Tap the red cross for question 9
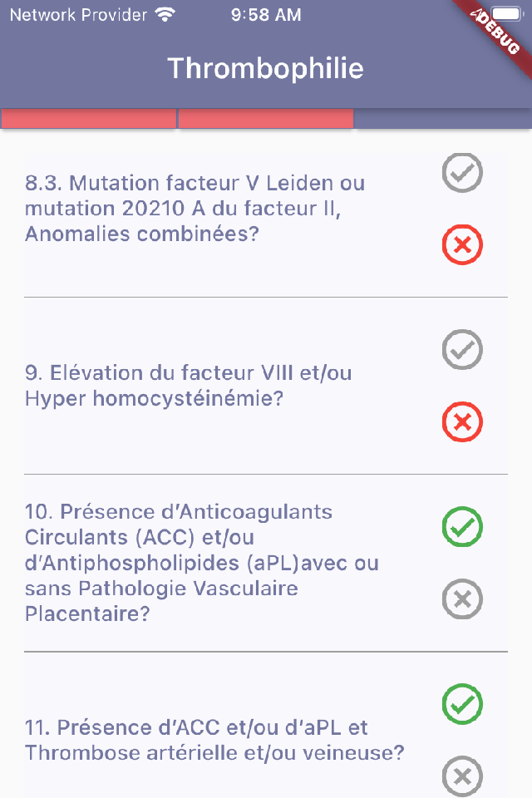Viewport: 532px width, 798px height. [x=463, y=422]
